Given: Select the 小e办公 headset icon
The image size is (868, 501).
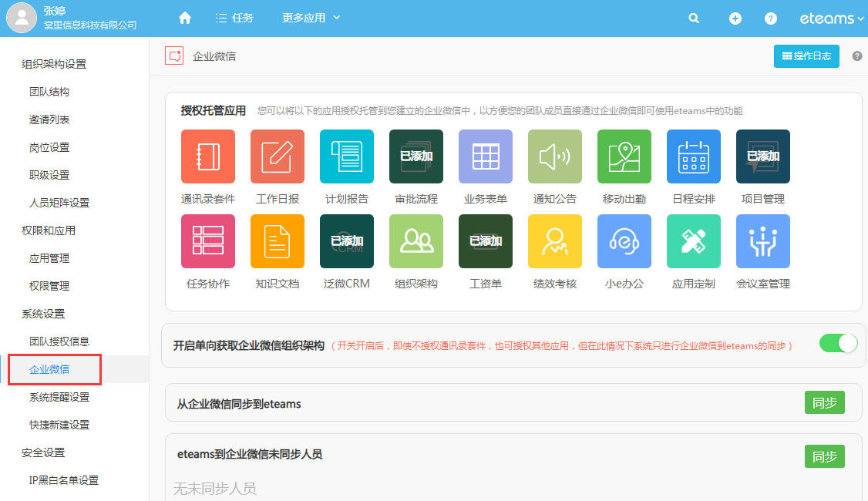Looking at the screenshot, I should 624,241.
